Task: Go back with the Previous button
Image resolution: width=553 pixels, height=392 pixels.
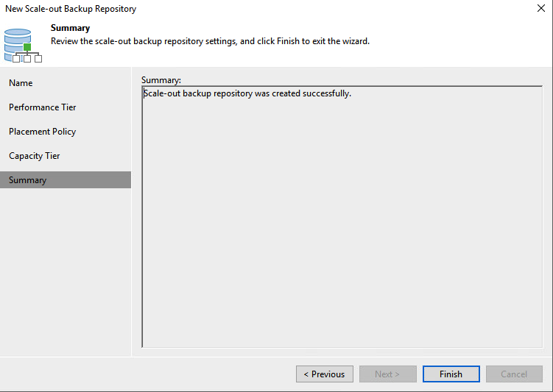Action: (325, 374)
